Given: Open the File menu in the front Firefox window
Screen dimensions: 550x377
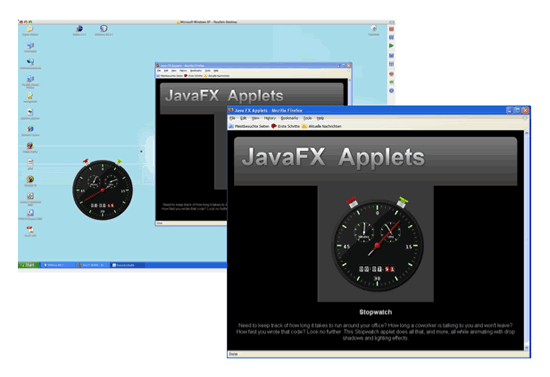Looking at the screenshot, I should pos(232,119).
